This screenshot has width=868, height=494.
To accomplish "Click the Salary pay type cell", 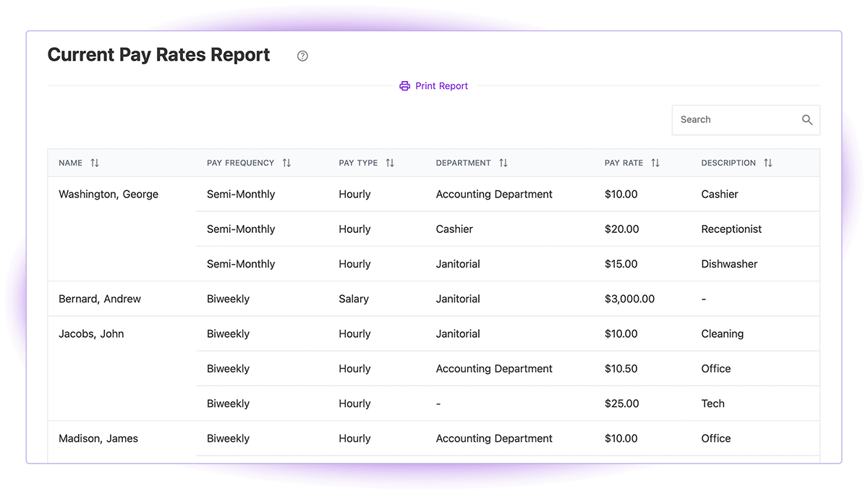I will click(354, 299).
